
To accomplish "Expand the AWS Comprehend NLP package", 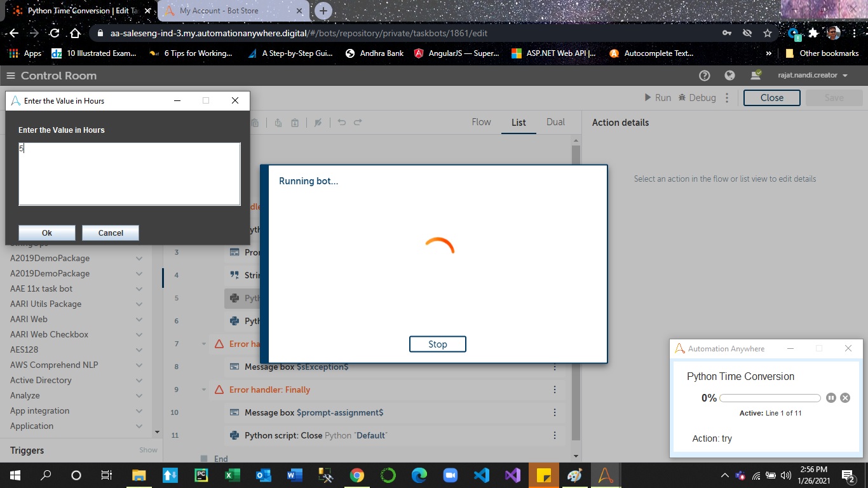I will (139, 365).
